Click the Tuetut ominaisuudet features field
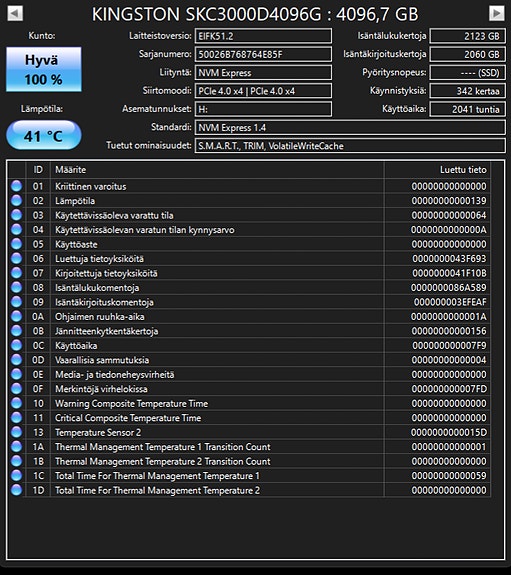Screen dimensions: 511x575 tap(350, 146)
